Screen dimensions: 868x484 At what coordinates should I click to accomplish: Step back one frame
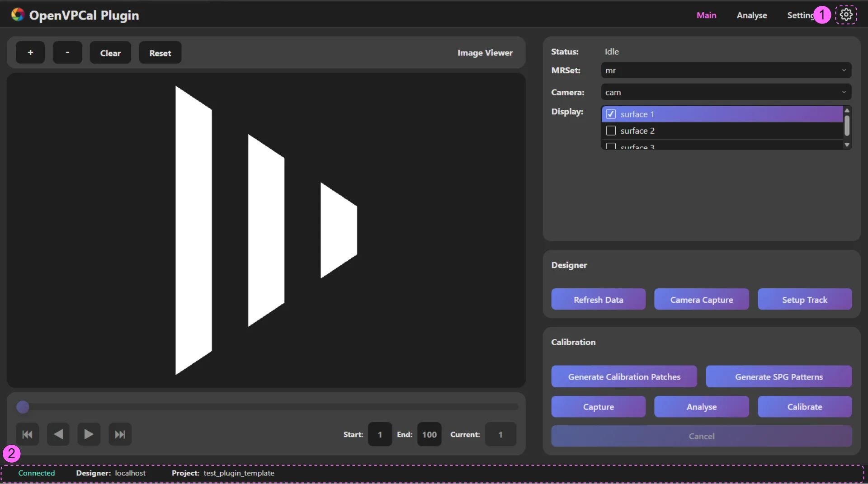tap(58, 434)
